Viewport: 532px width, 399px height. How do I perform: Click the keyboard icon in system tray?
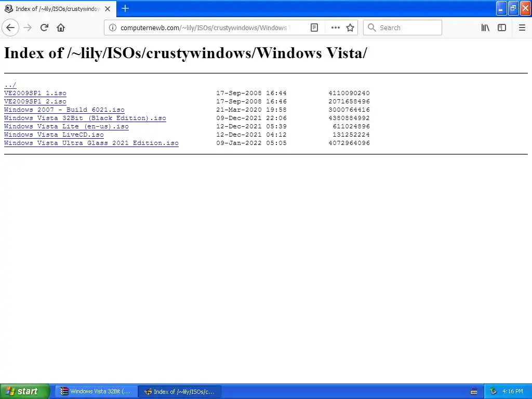coord(474,392)
